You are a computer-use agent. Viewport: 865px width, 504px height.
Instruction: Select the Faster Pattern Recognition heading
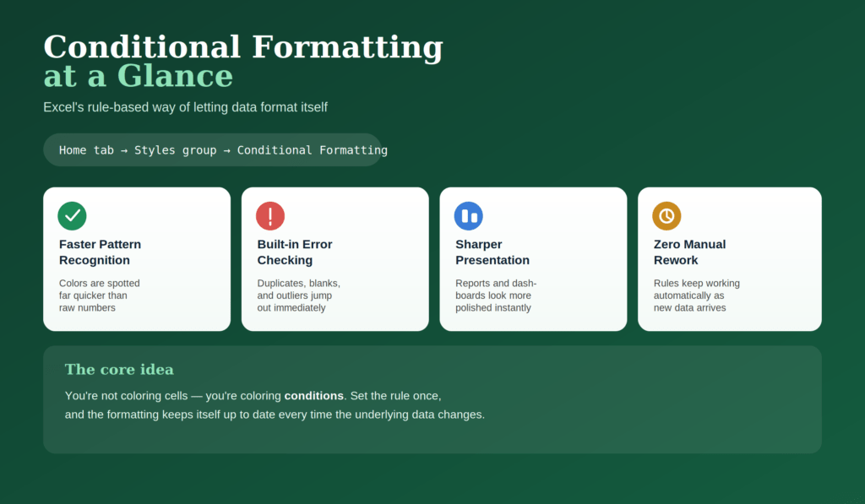click(x=100, y=252)
